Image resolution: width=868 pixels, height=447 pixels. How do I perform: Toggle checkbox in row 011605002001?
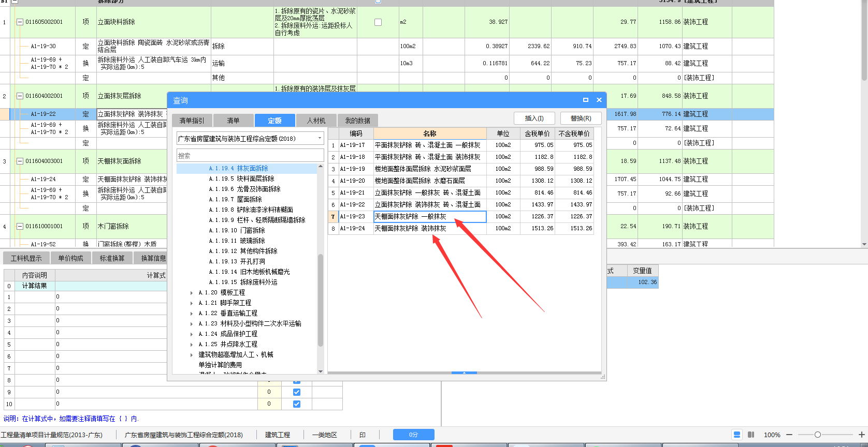point(378,22)
